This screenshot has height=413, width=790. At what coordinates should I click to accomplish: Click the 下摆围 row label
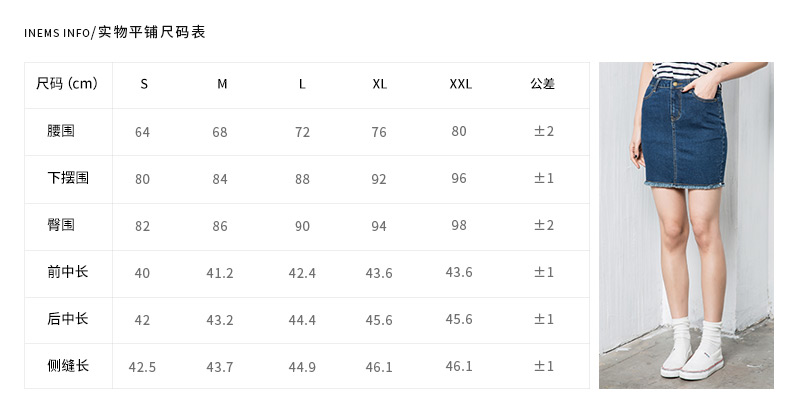(x=68, y=178)
